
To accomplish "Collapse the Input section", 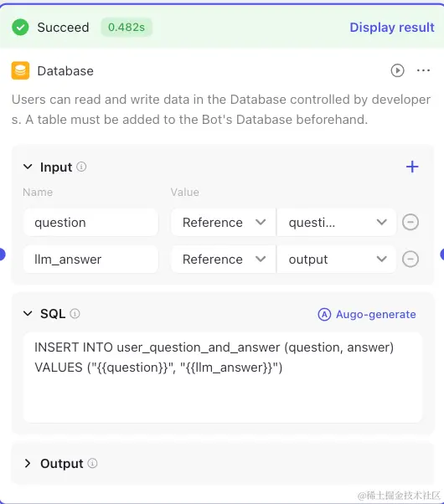I will pyautogui.click(x=28, y=167).
